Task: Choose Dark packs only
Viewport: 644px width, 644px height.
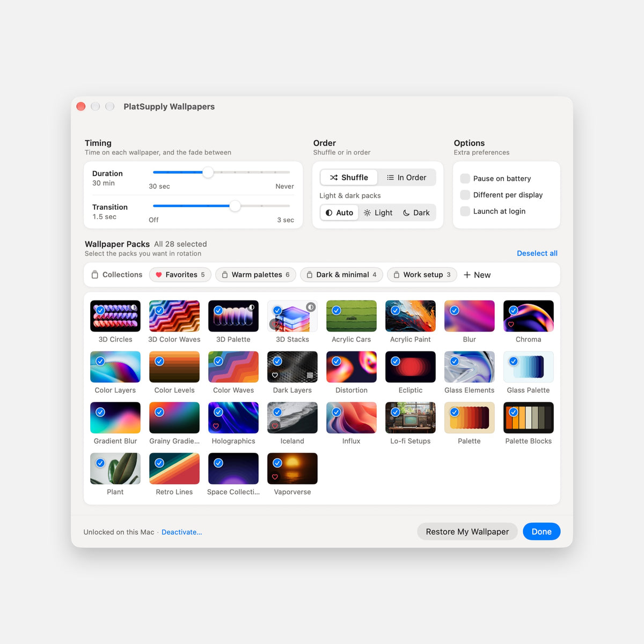Action: pos(416,213)
